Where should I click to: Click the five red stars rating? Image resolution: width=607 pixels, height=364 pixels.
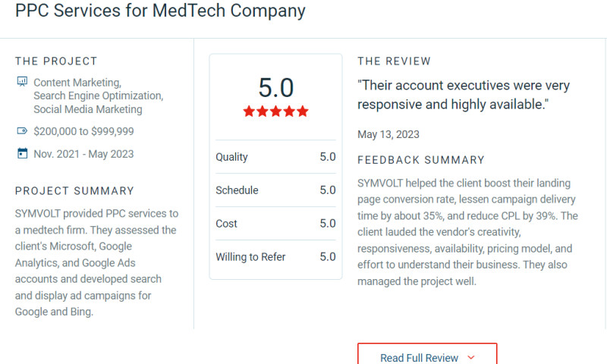pos(275,111)
